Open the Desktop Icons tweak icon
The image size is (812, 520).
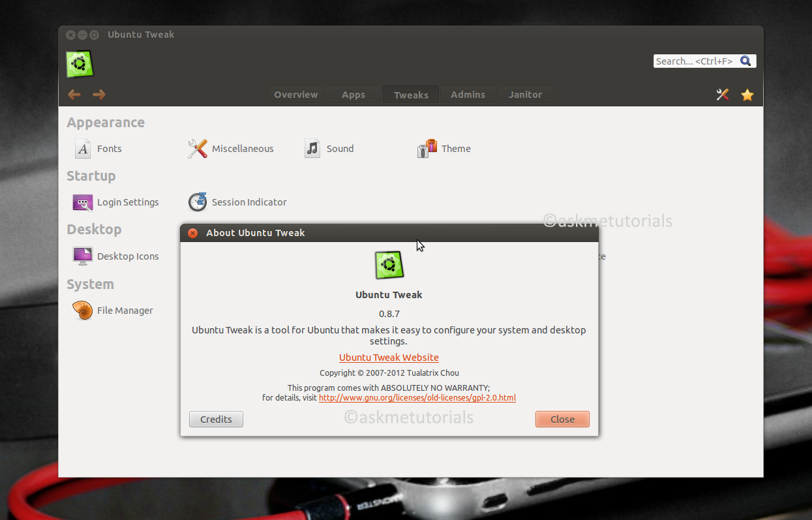(83, 256)
